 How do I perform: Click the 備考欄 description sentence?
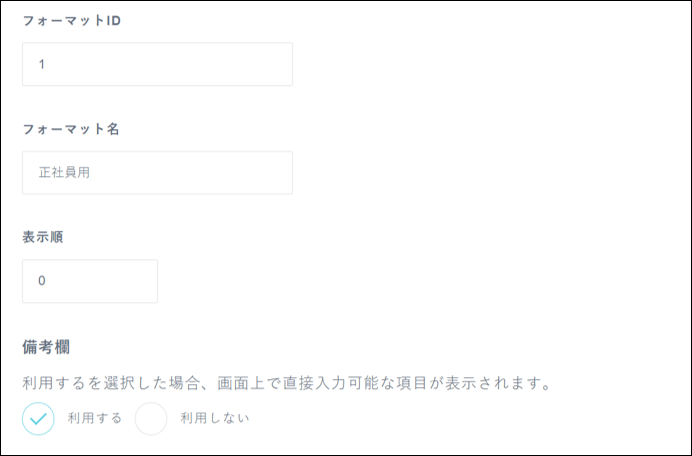tap(287, 383)
